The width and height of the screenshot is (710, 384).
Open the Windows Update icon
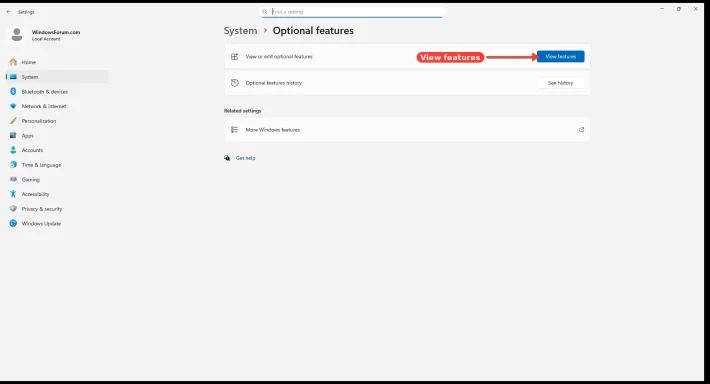(x=13, y=223)
